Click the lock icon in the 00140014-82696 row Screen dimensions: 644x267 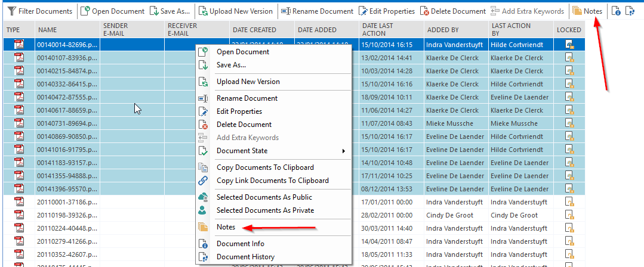[569, 44]
